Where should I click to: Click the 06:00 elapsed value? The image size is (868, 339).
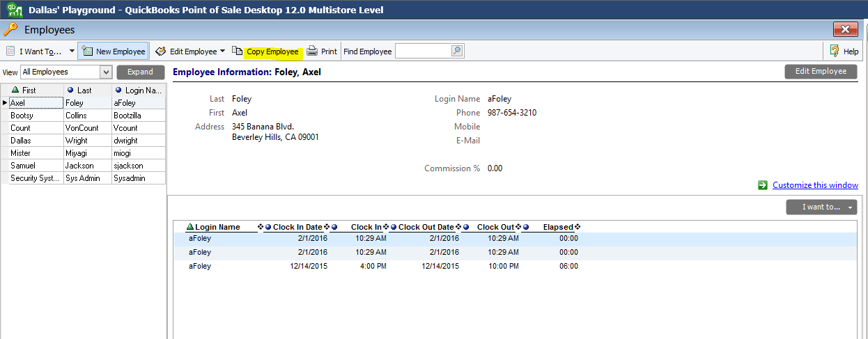point(568,267)
